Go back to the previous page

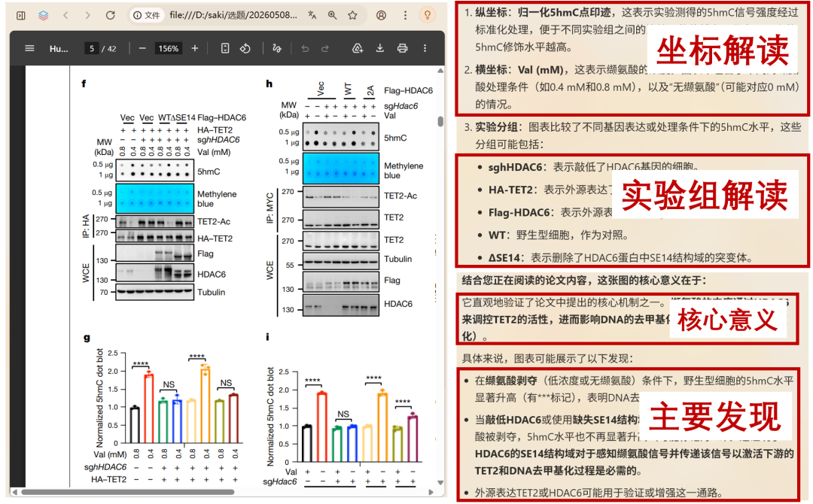65,16
